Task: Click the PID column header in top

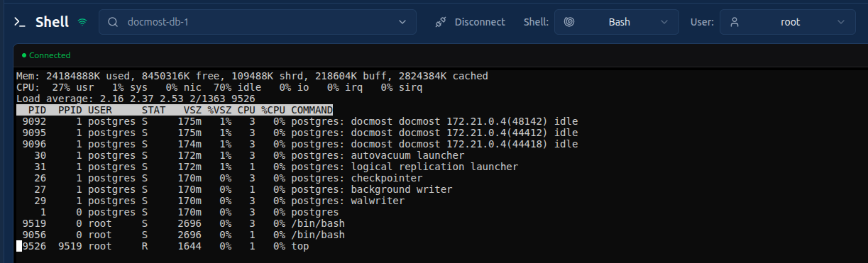Action: click(37, 110)
